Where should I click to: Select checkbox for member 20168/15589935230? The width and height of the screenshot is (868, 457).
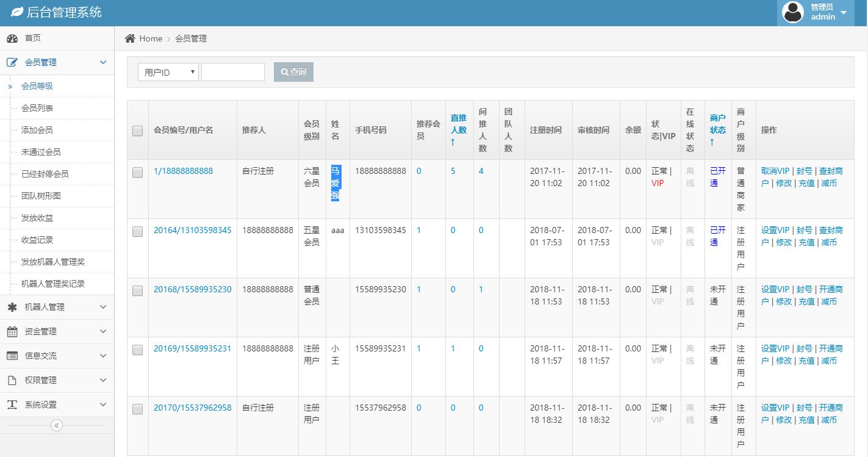click(x=137, y=291)
